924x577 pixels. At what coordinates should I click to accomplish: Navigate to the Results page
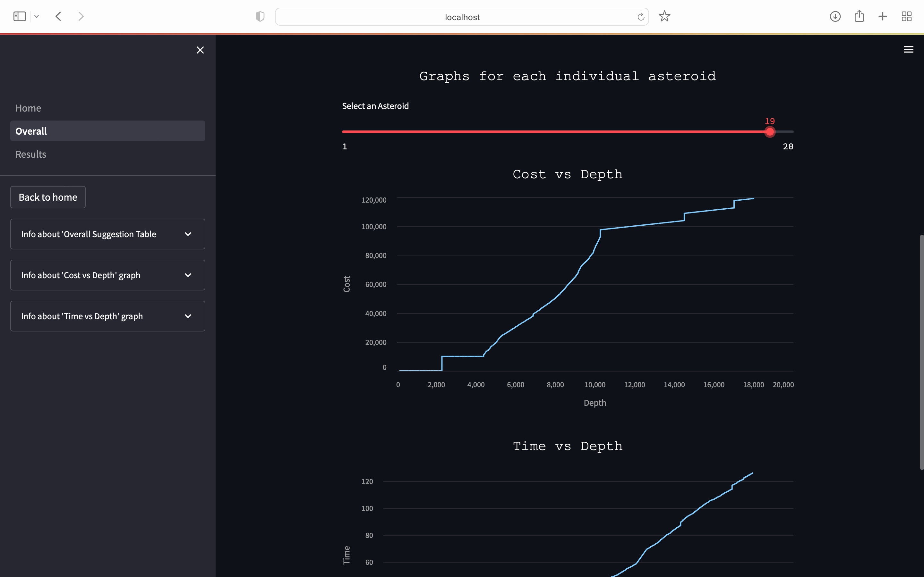tap(30, 154)
